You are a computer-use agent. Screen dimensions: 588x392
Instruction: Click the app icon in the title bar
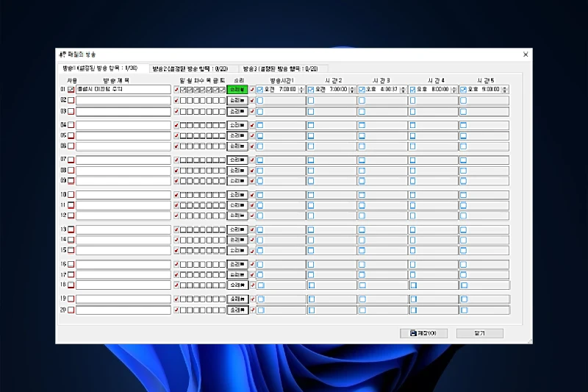pos(62,54)
